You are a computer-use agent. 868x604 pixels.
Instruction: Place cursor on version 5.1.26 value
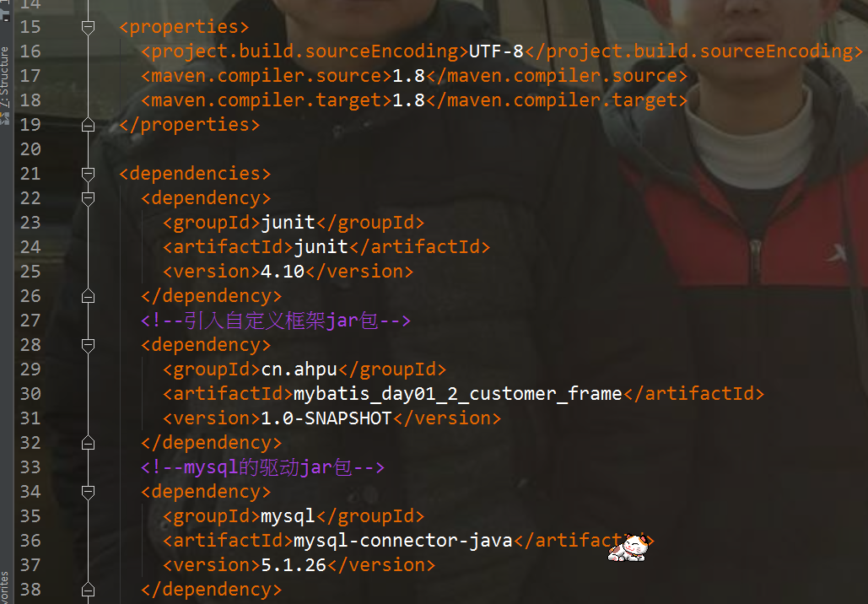point(294,565)
